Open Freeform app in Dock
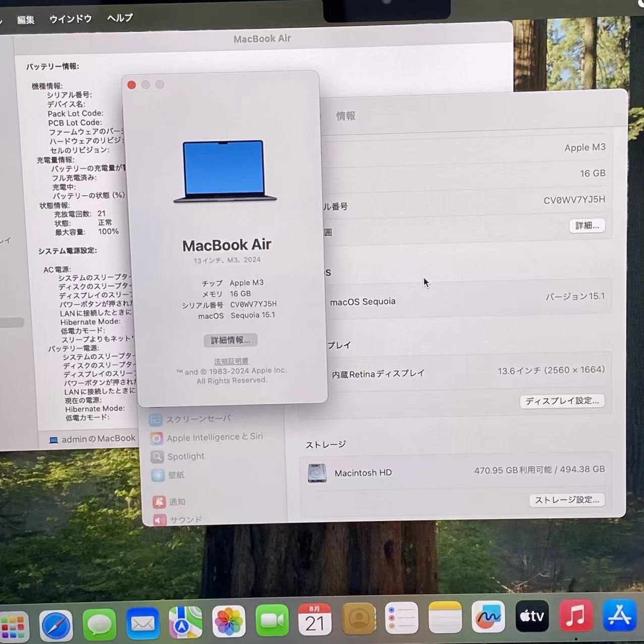The image size is (644, 644). tap(488, 616)
